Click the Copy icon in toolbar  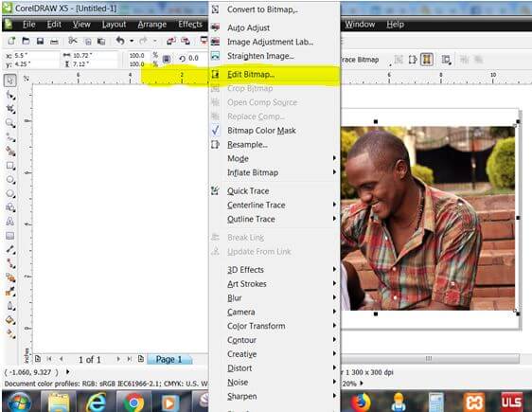point(88,42)
